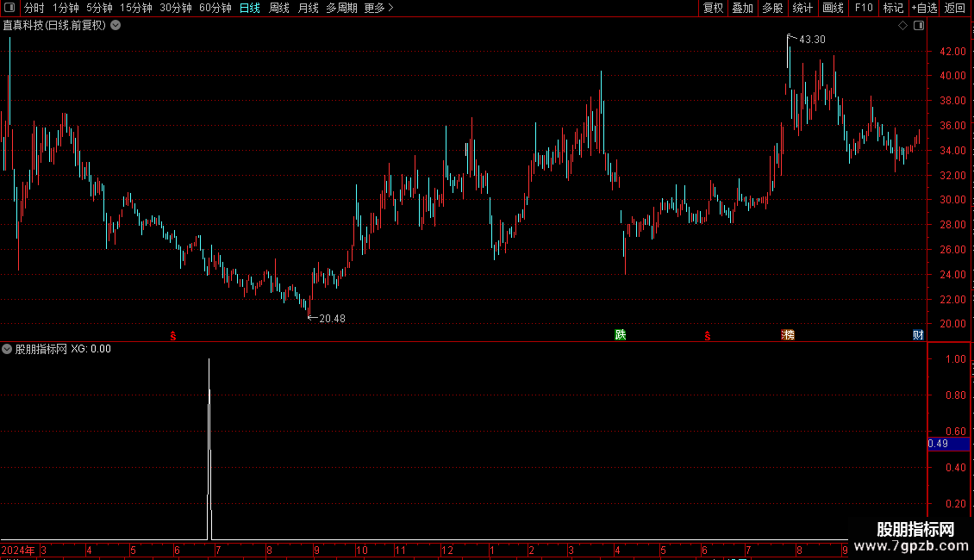Click the stock title 直真科技(日线,前复权)
This screenshot has height=560, width=974.
(x=54, y=26)
